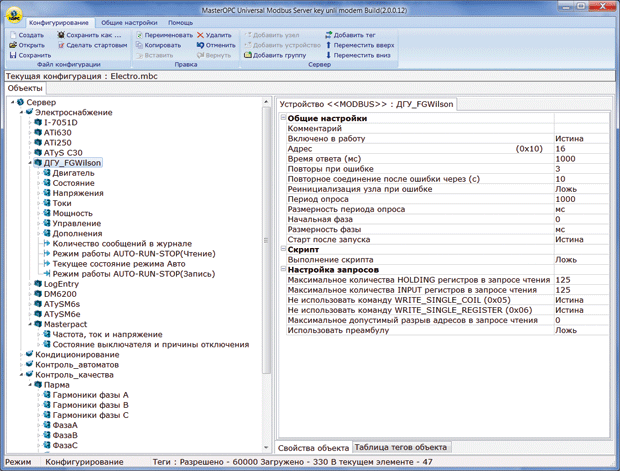
Task: Select the ATyS C30 device
Action: pyautogui.click(x=63, y=153)
